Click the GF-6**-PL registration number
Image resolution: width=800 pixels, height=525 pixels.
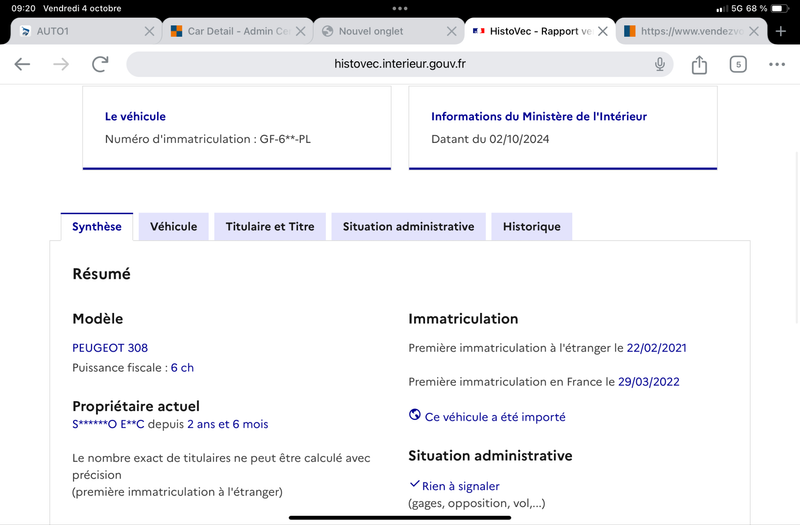[x=285, y=139]
